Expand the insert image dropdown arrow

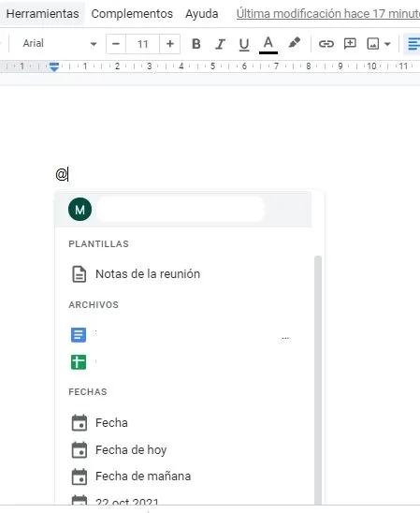[387, 44]
